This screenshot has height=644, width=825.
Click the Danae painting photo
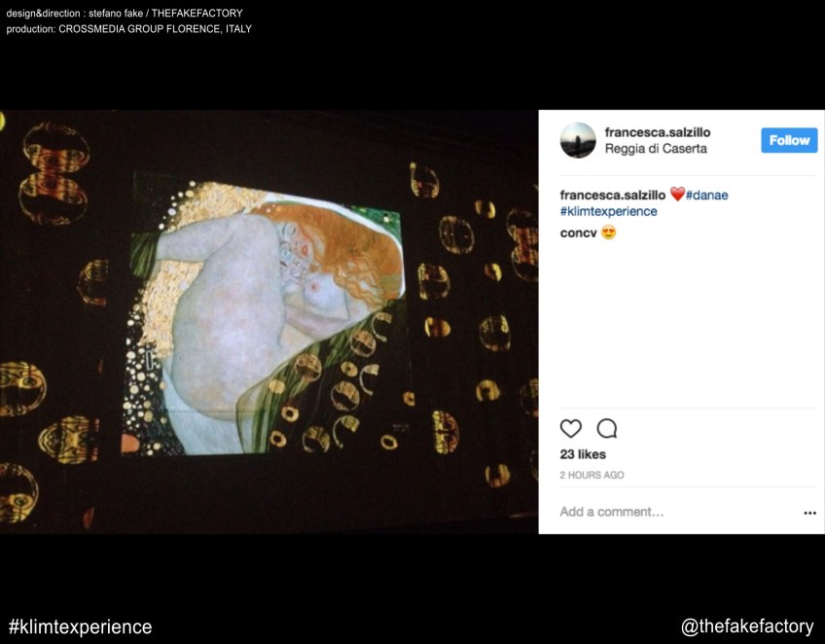pyautogui.click(x=269, y=321)
